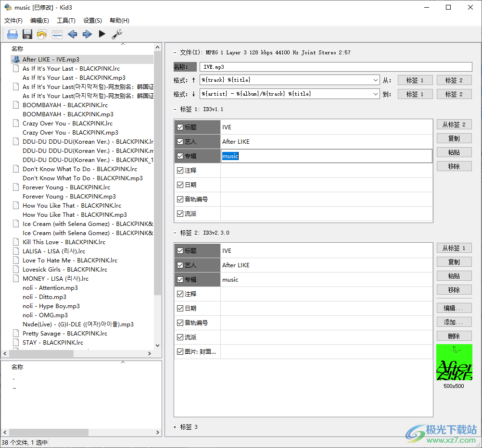
Task: Open the 工具(T) menu
Action: (66, 21)
